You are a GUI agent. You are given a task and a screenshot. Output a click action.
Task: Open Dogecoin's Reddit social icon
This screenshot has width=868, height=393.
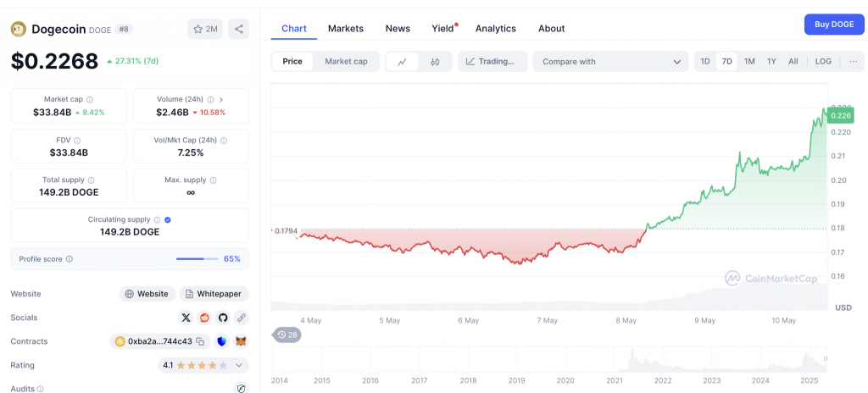pyautogui.click(x=205, y=318)
